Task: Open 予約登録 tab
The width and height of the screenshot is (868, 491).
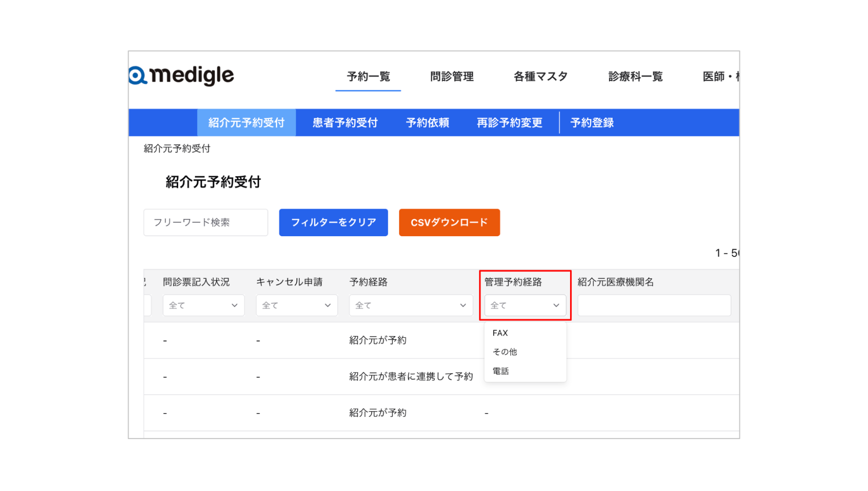Action: tap(592, 122)
